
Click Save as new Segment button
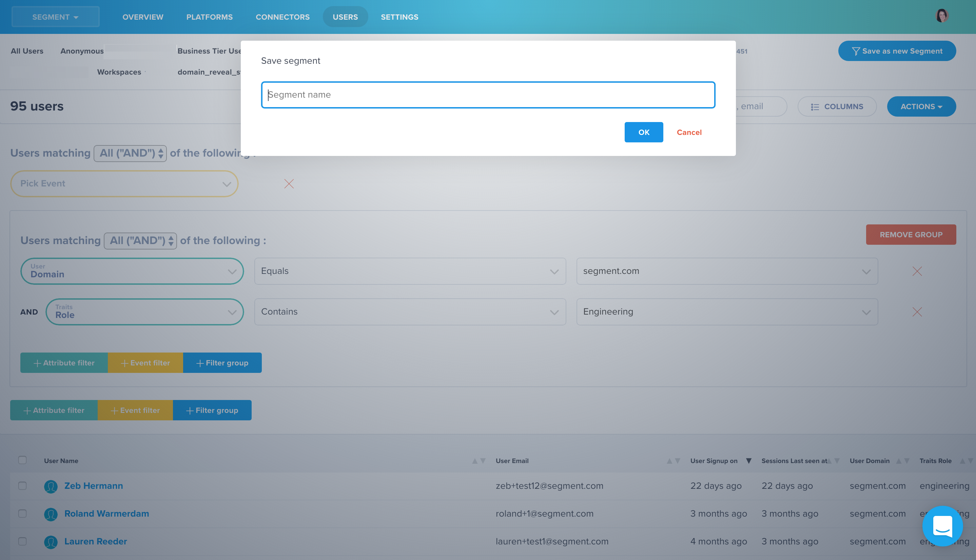coord(897,51)
